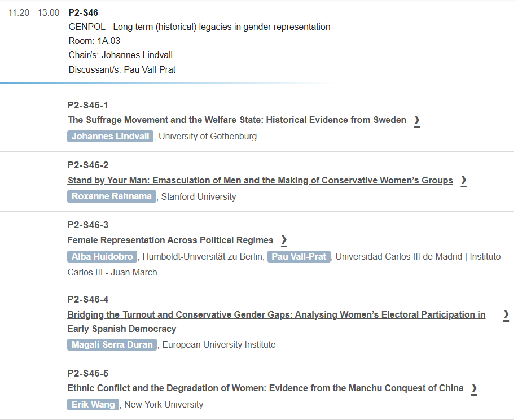The image size is (531, 420).
Task: Click the Magalí Serra Duran author tag
Action: [113, 345]
